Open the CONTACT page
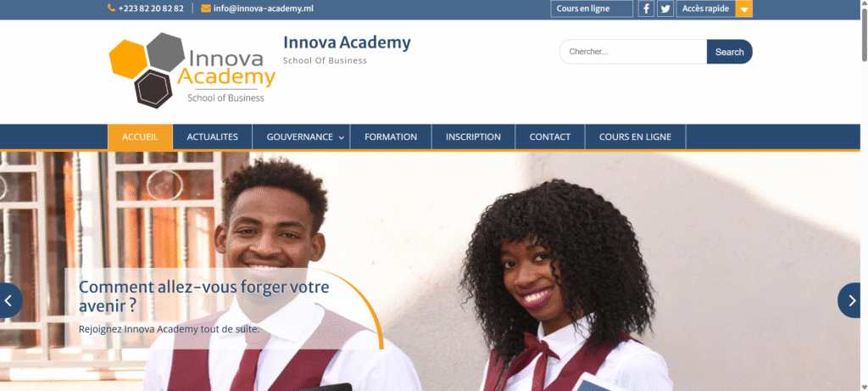The image size is (868, 391). click(549, 137)
